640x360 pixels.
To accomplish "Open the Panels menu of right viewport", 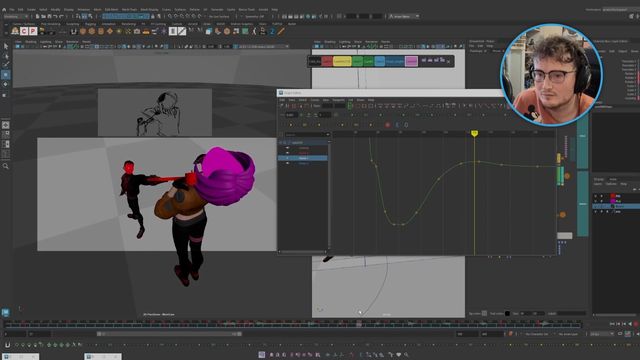I will click(x=385, y=42).
